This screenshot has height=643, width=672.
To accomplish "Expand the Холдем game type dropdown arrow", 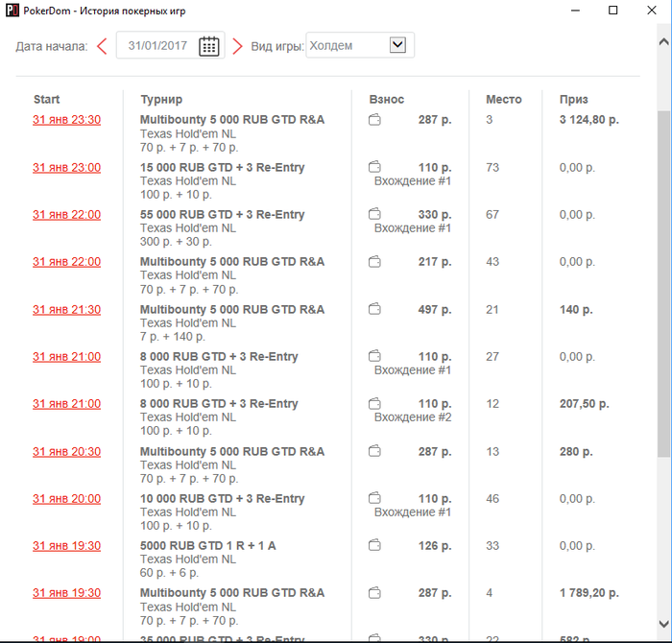I will pos(397,44).
